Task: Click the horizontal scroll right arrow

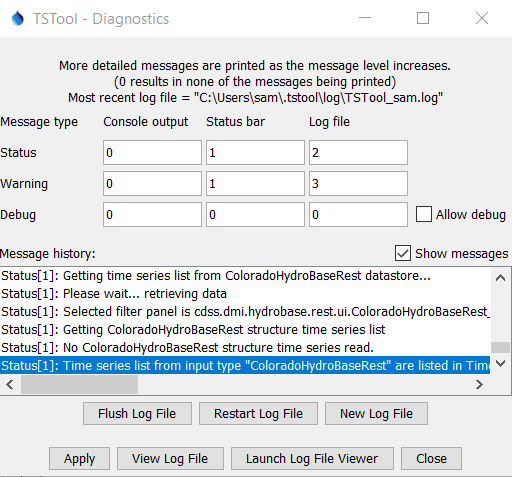Action: [x=479, y=385]
